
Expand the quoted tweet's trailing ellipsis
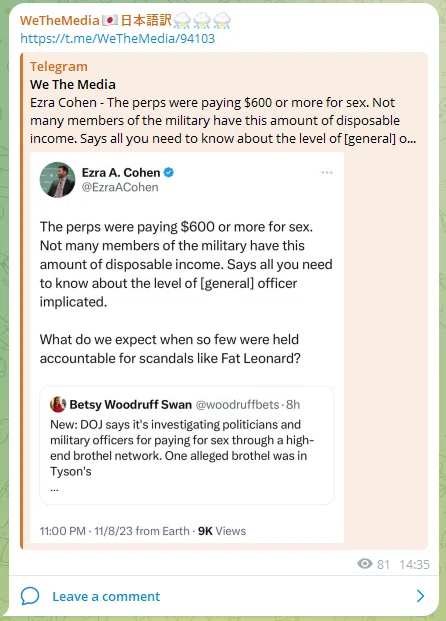(x=54, y=490)
